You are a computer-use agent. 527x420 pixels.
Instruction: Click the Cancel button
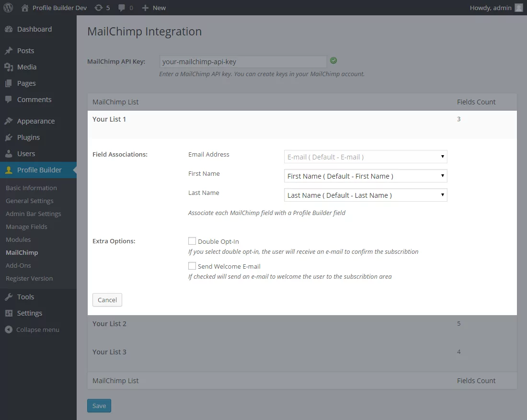[x=107, y=300]
